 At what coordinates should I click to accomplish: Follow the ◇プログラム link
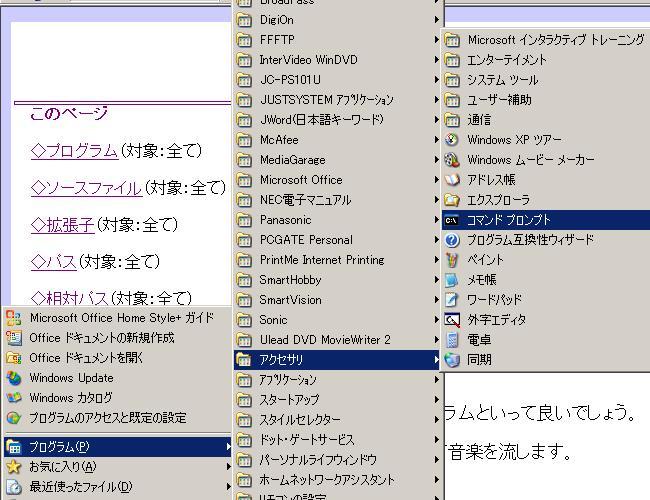[74, 151]
